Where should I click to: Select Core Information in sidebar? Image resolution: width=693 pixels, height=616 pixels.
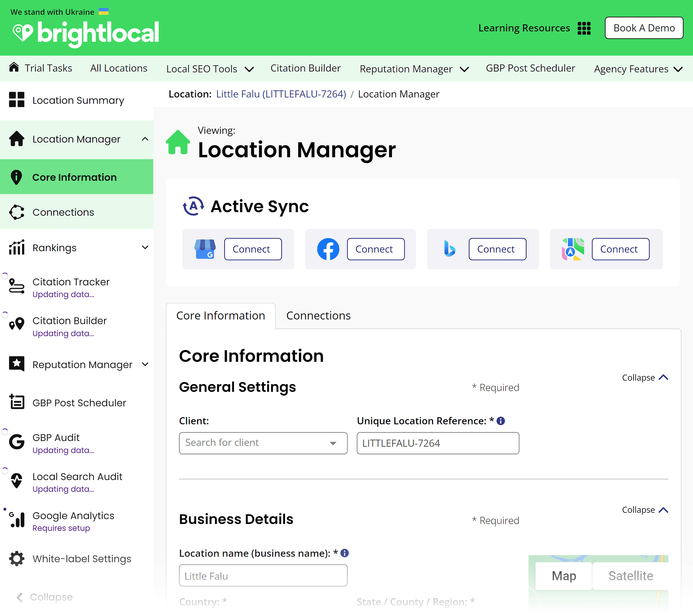point(77,177)
